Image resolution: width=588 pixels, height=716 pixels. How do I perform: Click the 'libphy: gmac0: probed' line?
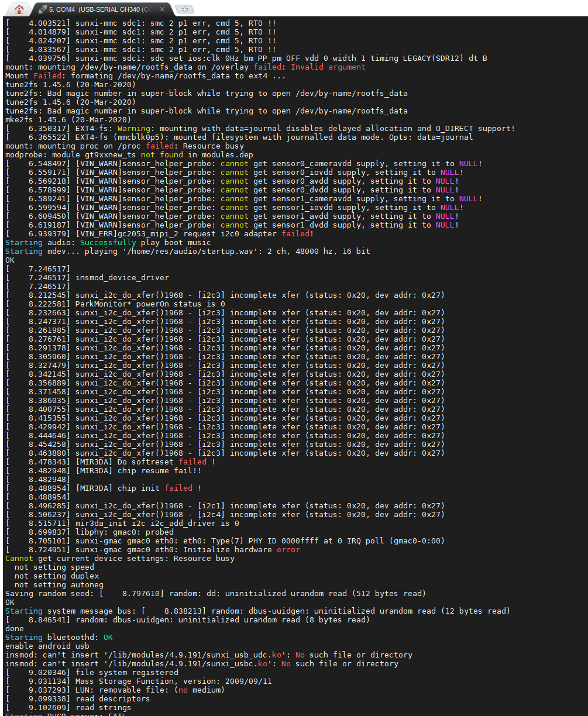tap(124, 532)
